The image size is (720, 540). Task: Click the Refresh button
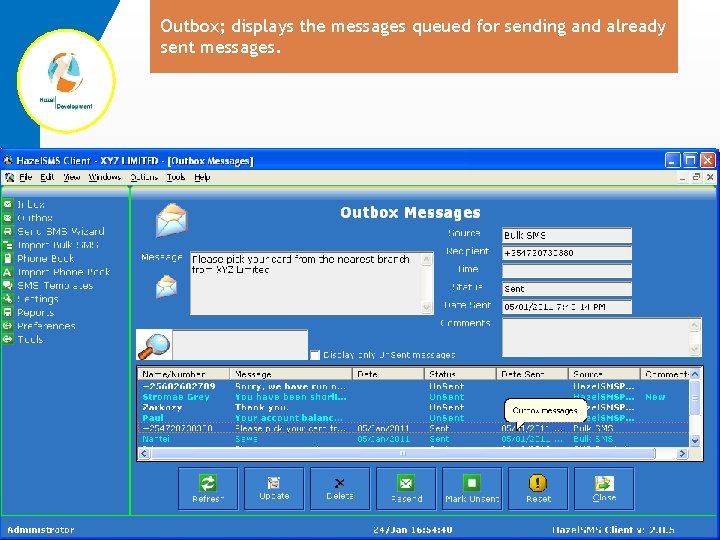pyautogui.click(x=208, y=489)
